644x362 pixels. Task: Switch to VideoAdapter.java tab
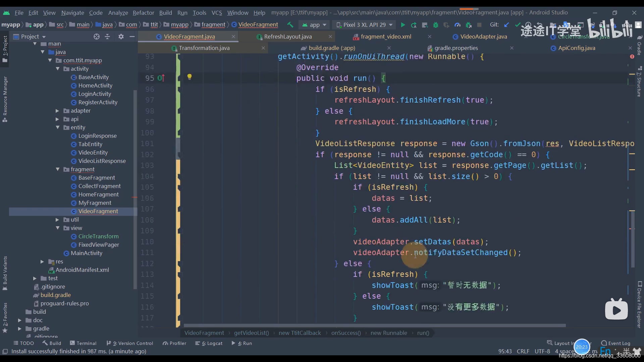483,37
